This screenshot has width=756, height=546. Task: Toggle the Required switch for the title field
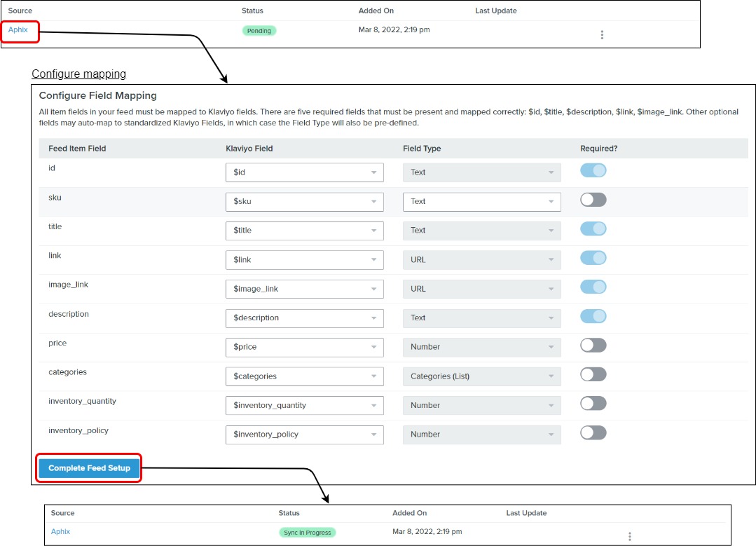[593, 229]
